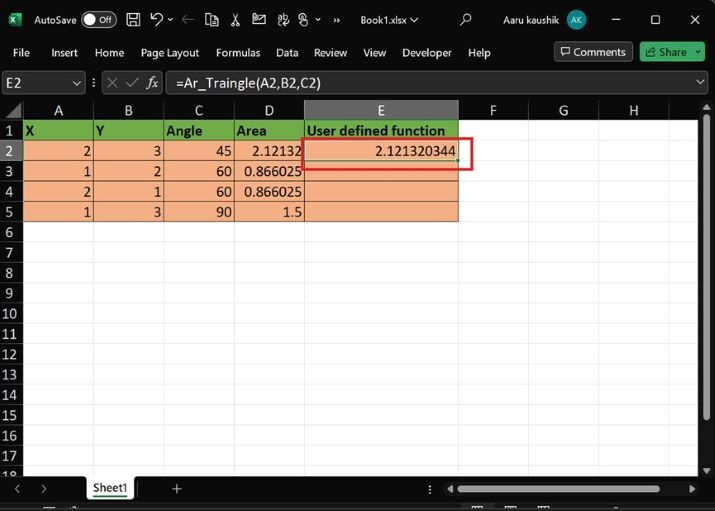Open the Name Box dropdown arrow
715x511 pixels.
pos(77,83)
